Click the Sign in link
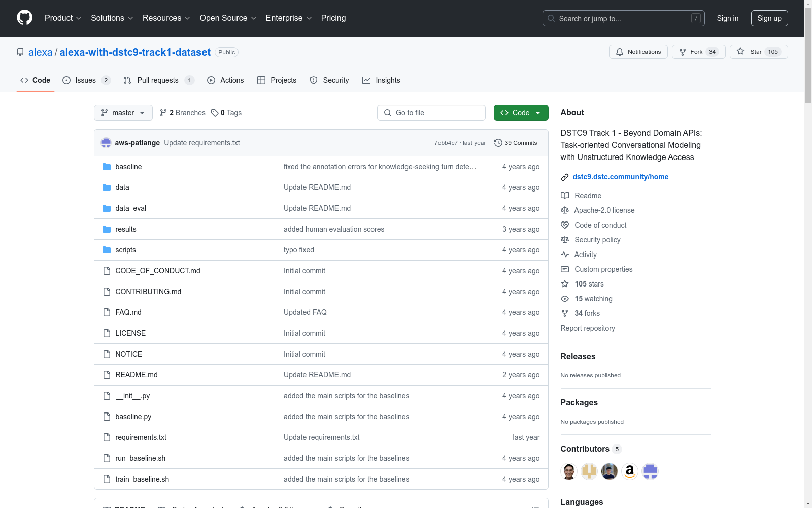The width and height of the screenshot is (812, 508). pyautogui.click(x=728, y=18)
